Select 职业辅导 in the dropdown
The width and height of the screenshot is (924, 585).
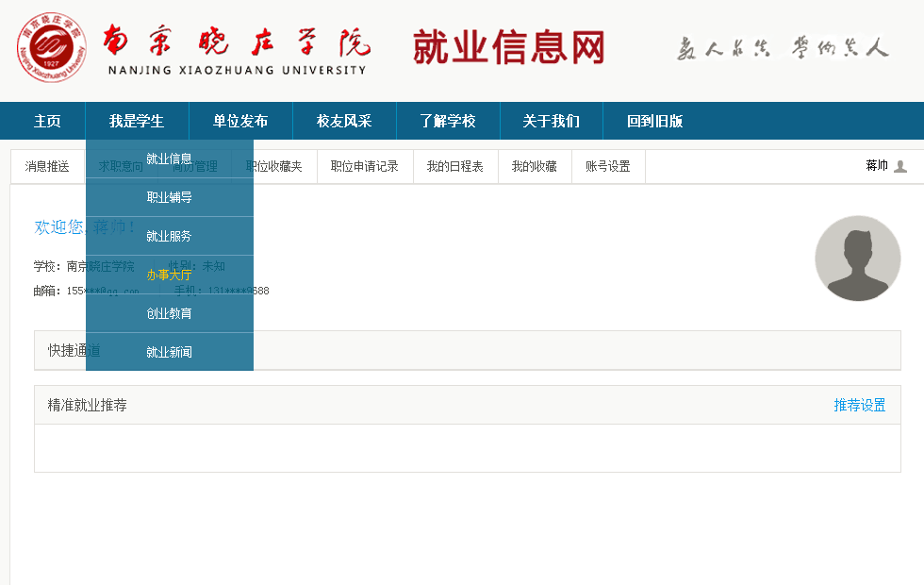tap(170, 197)
